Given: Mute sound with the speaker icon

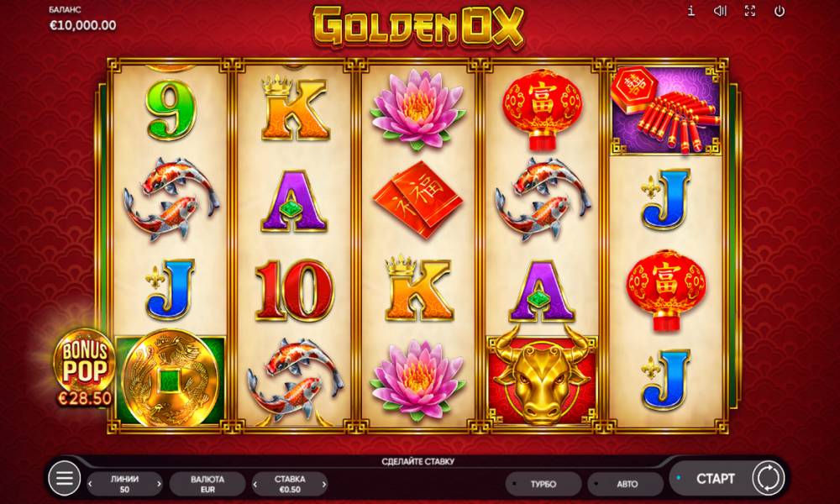Looking at the screenshot, I should point(721,11).
